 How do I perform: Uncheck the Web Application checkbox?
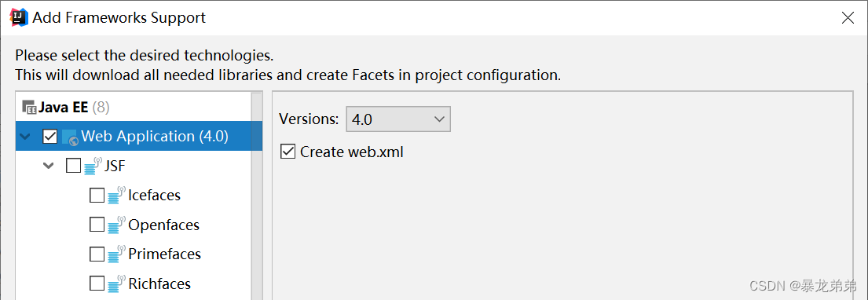click(x=49, y=136)
